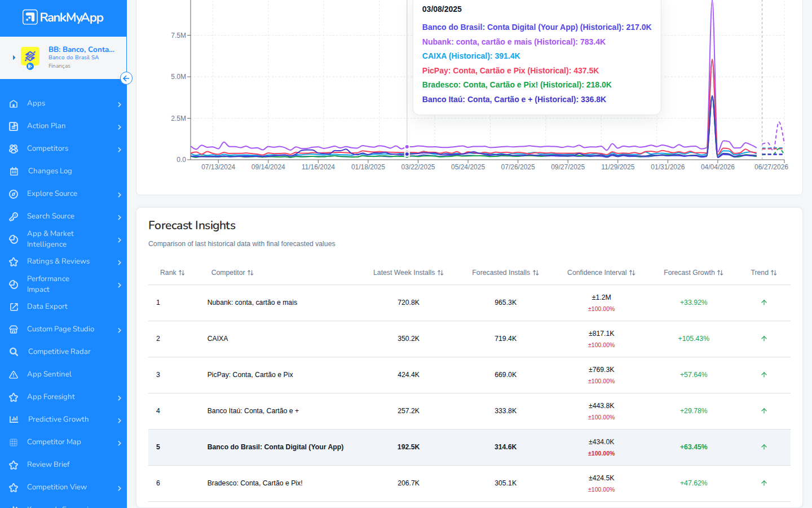The width and height of the screenshot is (812, 508).
Task: Click the Nubank data point on chart
Action: [407, 147]
